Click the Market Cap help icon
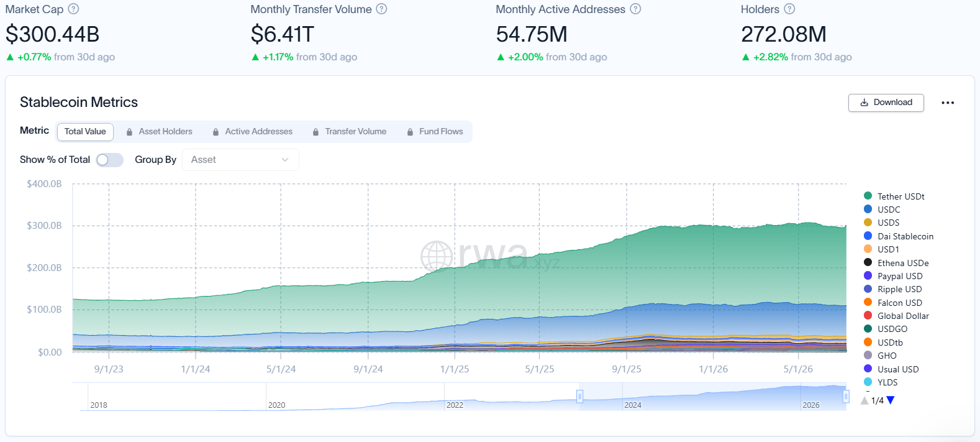 tap(73, 9)
